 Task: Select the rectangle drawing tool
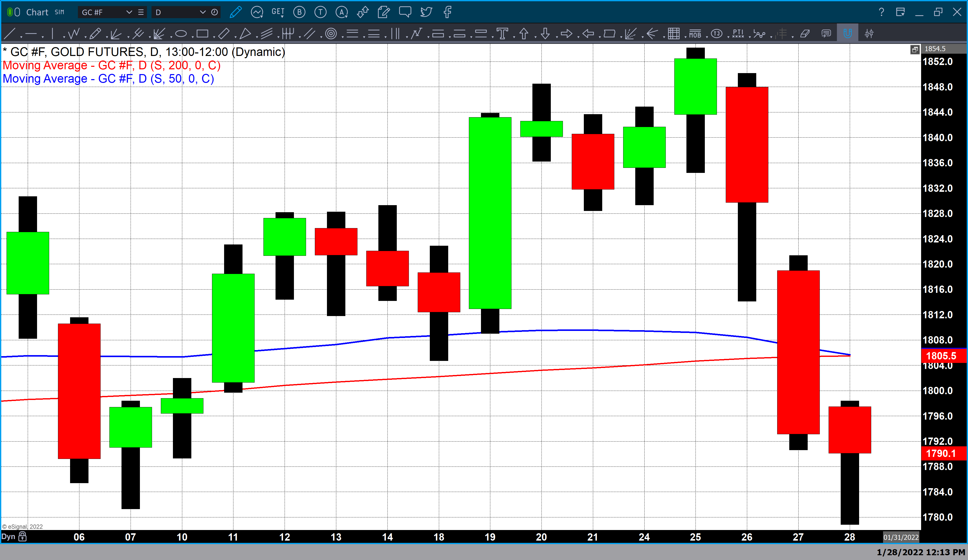click(x=202, y=34)
